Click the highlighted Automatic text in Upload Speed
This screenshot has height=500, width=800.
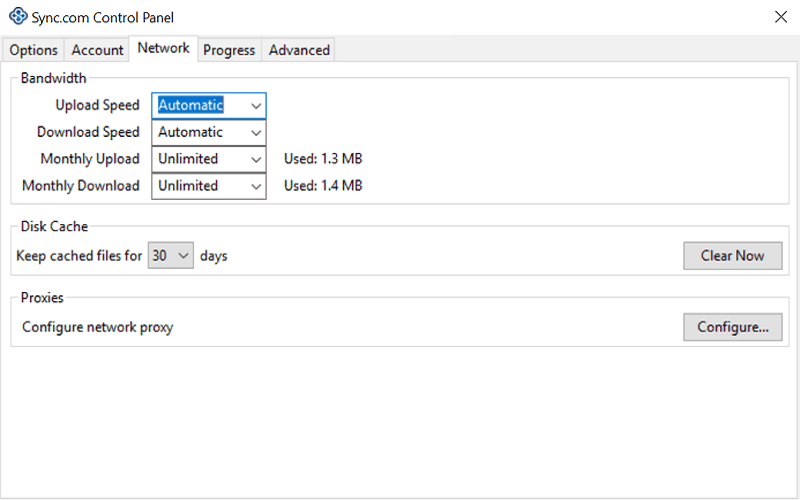coord(190,105)
